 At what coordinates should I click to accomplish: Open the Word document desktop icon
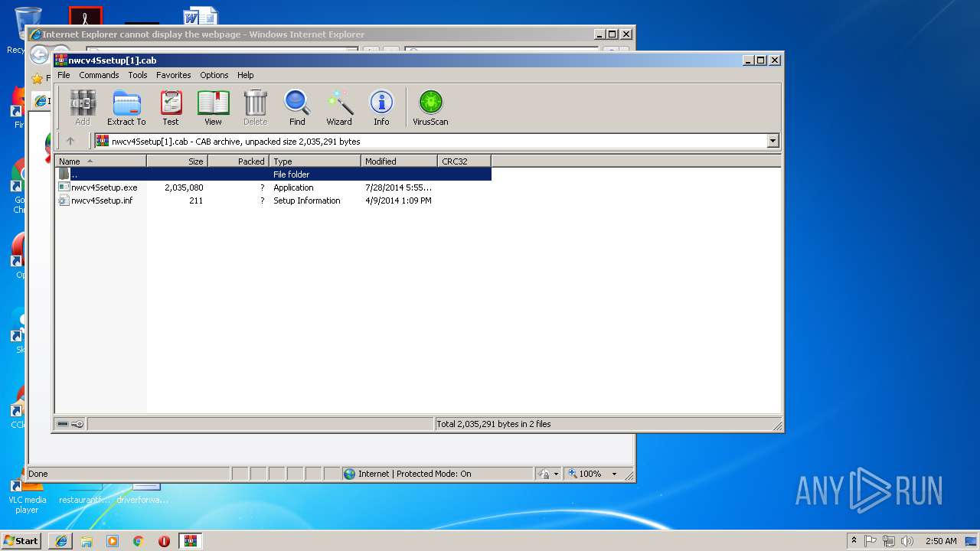(x=201, y=17)
